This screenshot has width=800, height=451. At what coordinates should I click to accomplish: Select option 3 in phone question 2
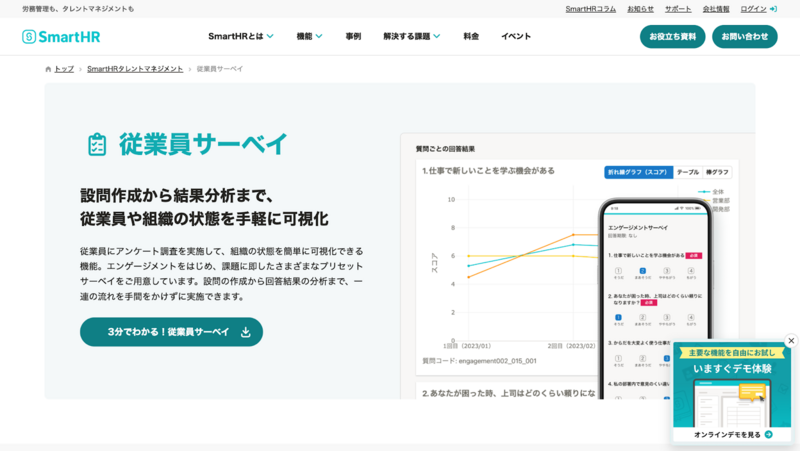coord(666,317)
